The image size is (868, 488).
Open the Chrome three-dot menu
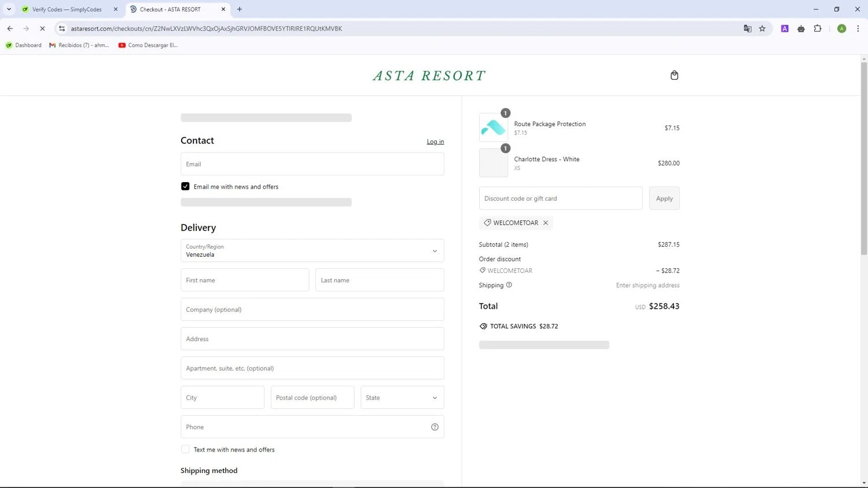click(858, 28)
